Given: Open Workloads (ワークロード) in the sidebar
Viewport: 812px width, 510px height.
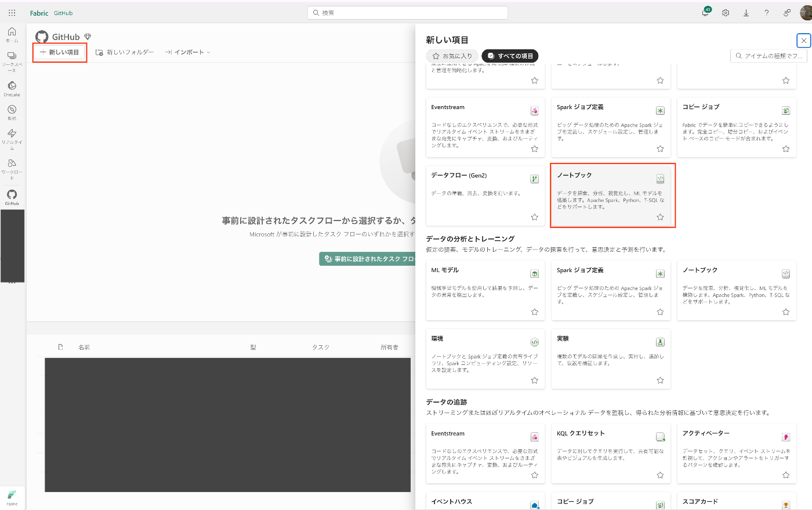Looking at the screenshot, I should tap(12, 169).
